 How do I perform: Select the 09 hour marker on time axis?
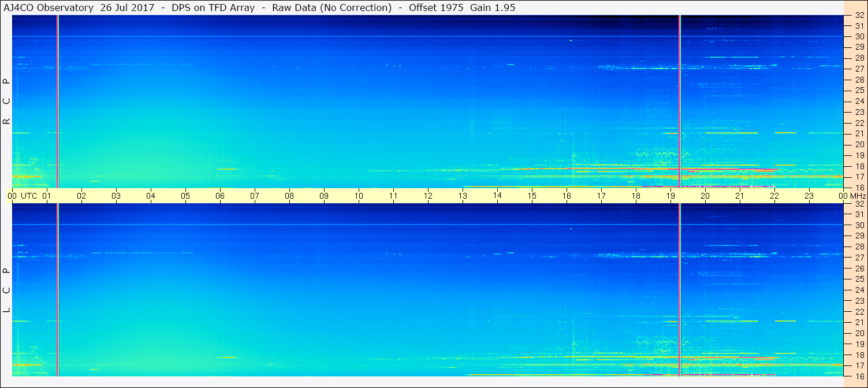point(324,196)
